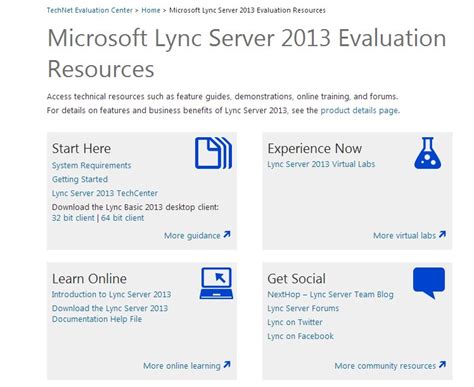Click the Microsoft Lync Server 2013 Evaluation Resources title
The height and width of the screenshot is (387, 474).
point(247,53)
